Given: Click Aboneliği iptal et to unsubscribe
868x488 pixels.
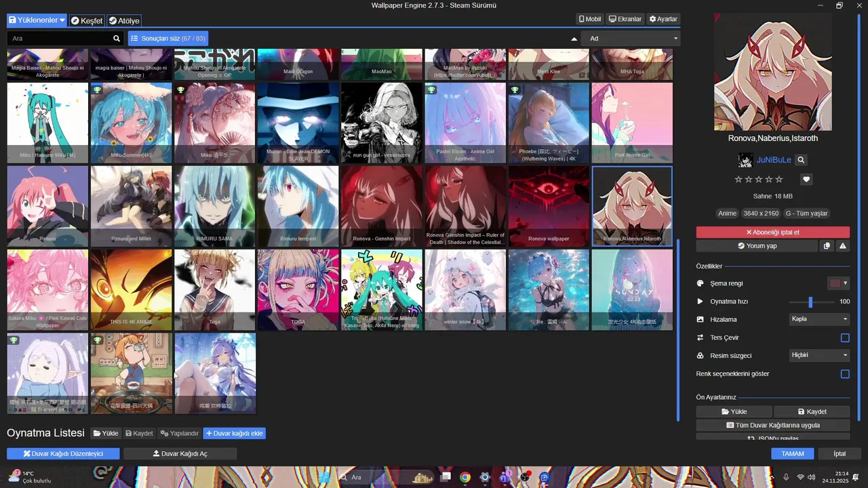Looking at the screenshot, I should point(773,232).
